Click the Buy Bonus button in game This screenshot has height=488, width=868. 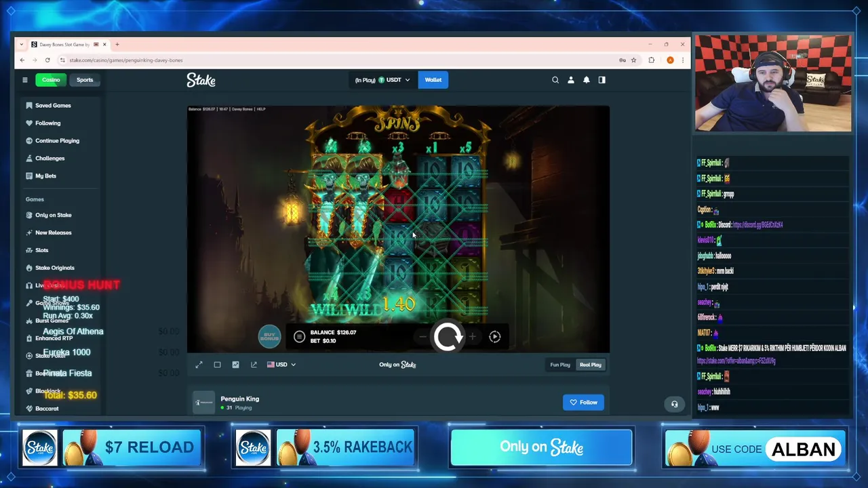[x=269, y=336]
